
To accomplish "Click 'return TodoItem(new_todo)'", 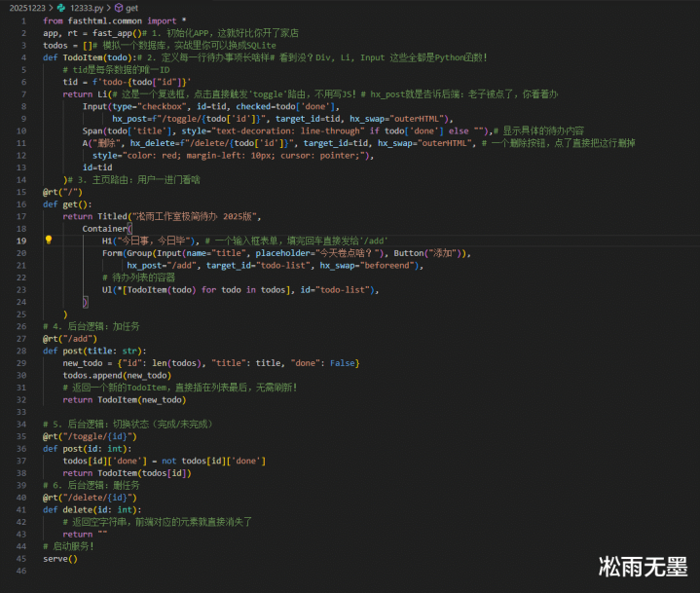I will click(x=125, y=399).
